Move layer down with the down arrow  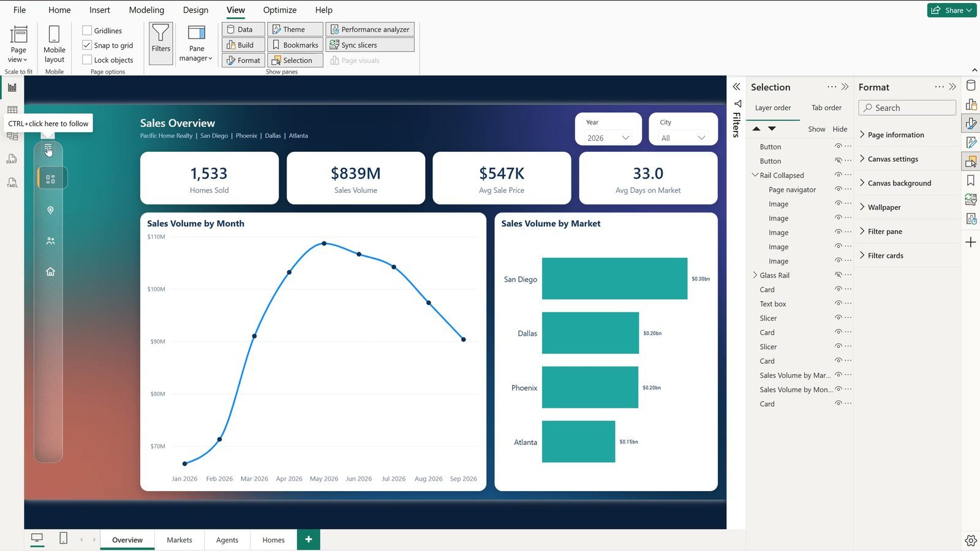coord(772,129)
